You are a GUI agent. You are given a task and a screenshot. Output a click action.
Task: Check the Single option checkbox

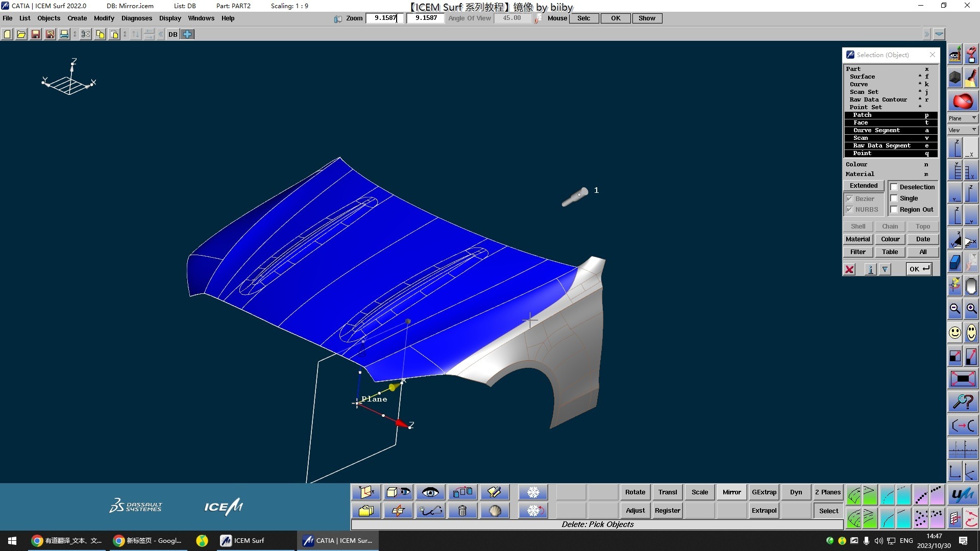click(894, 198)
